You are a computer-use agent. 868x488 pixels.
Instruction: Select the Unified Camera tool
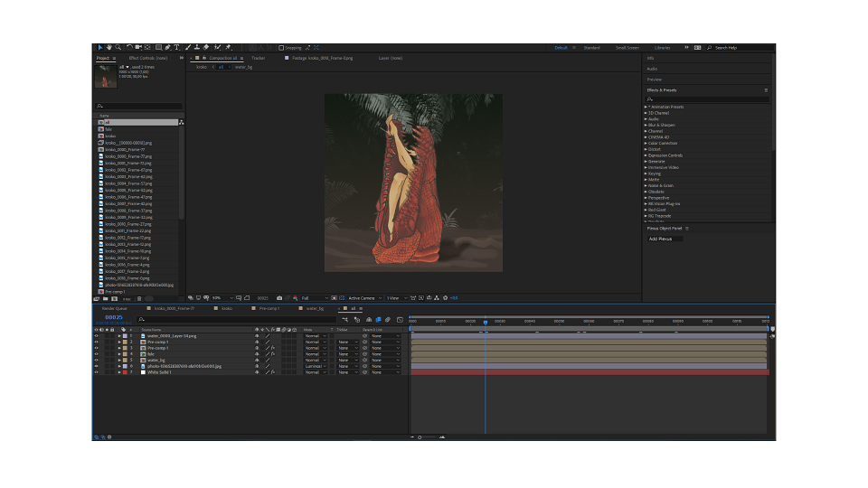(138, 48)
